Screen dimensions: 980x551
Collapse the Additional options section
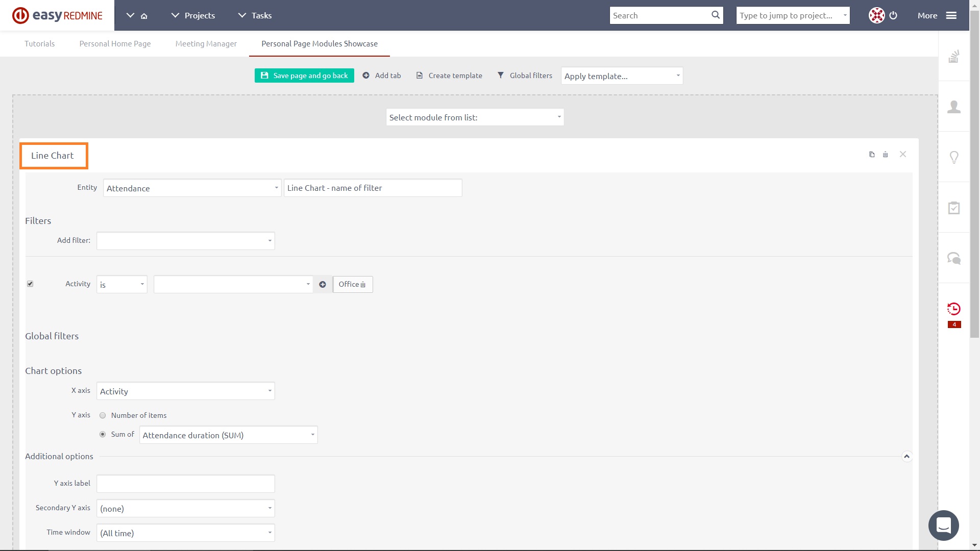(906, 457)
